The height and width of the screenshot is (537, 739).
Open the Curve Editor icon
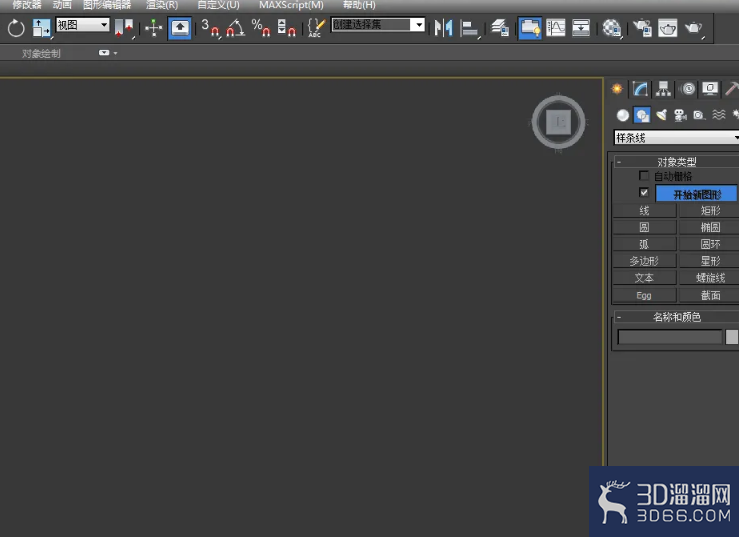pyautogui.click(x=556, y=28)
